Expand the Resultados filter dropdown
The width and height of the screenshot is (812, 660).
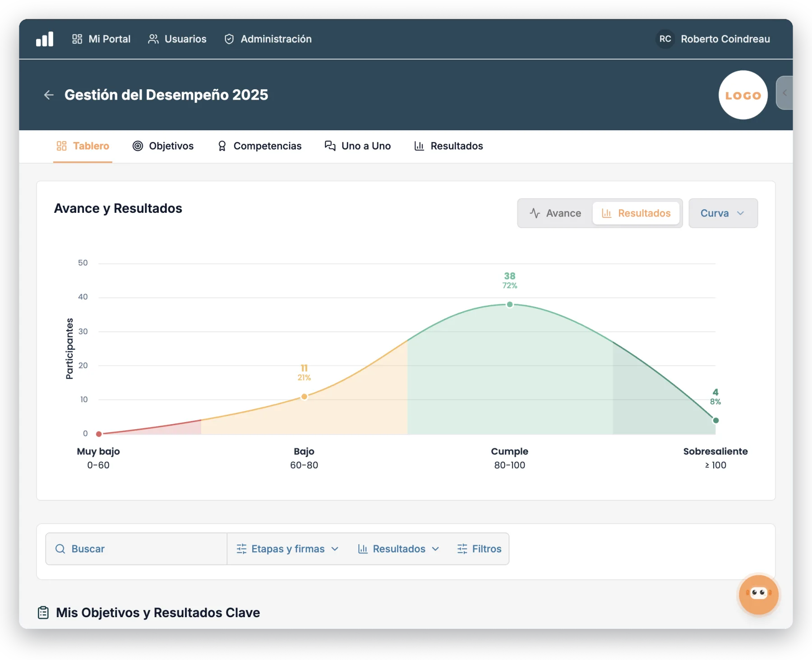(x=399, y=549)
